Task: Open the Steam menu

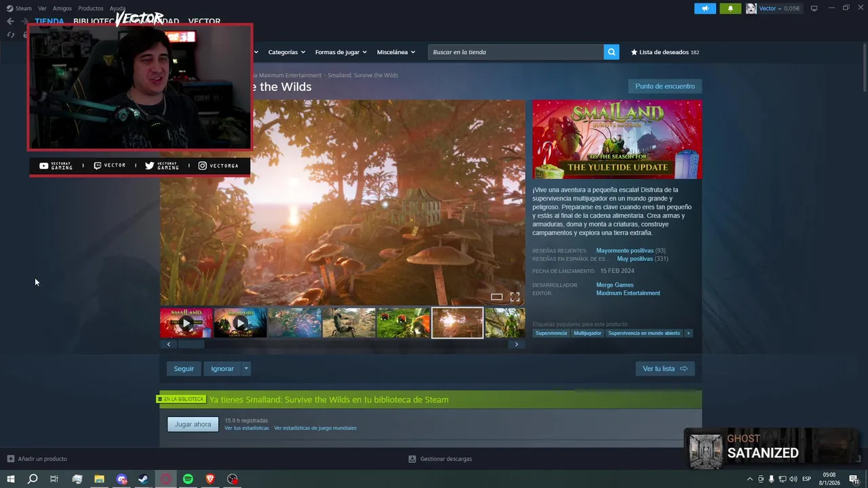Action: [19, 8]
